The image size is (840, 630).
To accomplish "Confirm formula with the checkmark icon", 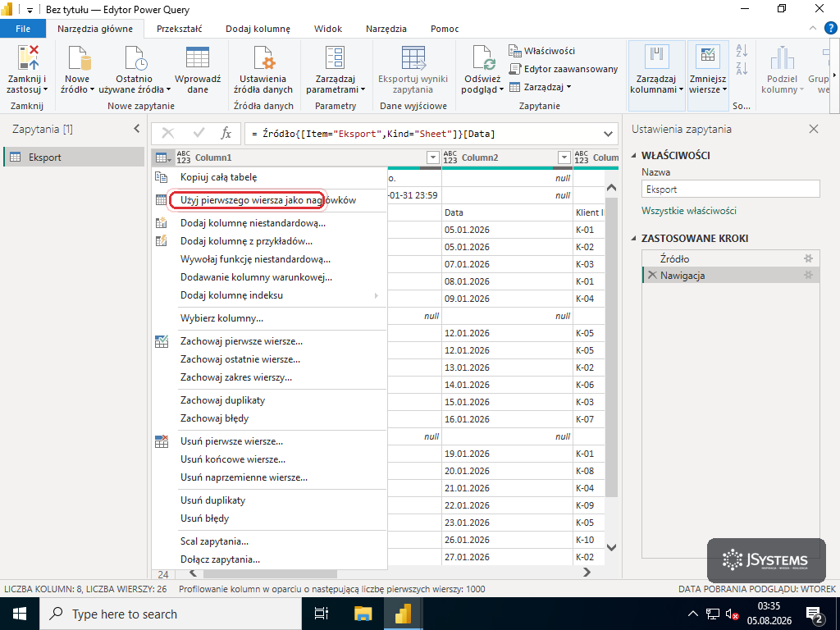I will click(x=199, y=134).
